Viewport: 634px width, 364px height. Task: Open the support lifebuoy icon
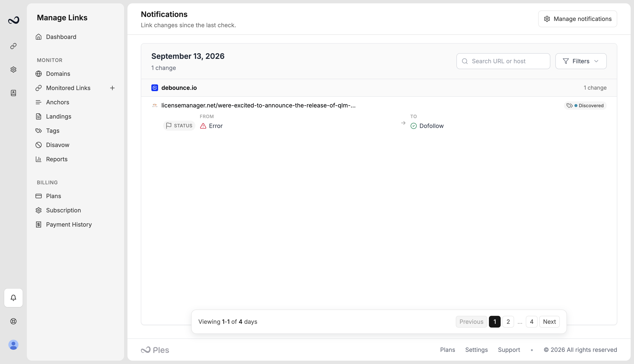13,321
